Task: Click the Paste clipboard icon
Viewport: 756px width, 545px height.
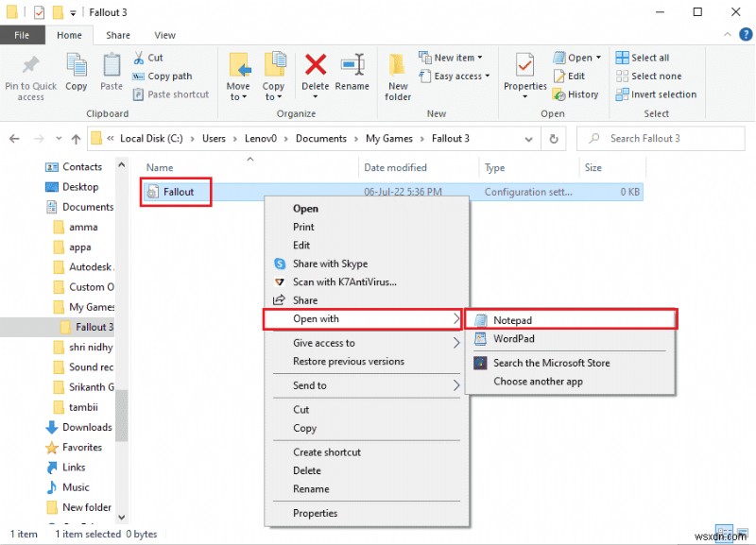Action: coord(112,65)
